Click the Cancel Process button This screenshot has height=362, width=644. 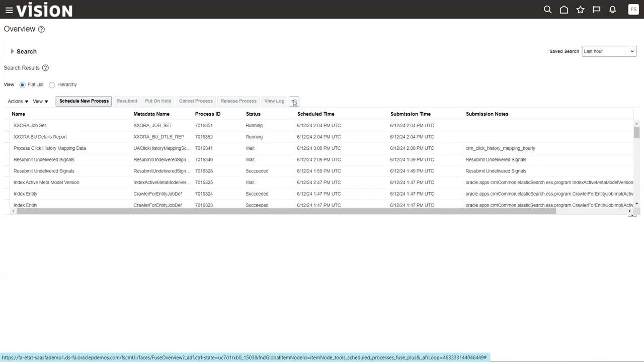click(196, 101)
